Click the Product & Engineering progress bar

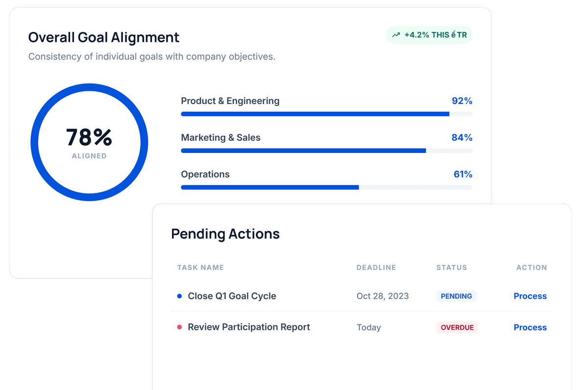pos(326,114)
